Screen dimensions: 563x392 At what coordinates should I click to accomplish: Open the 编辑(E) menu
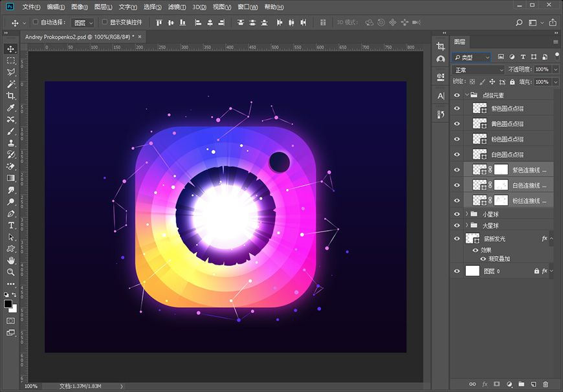click(56, 7)
